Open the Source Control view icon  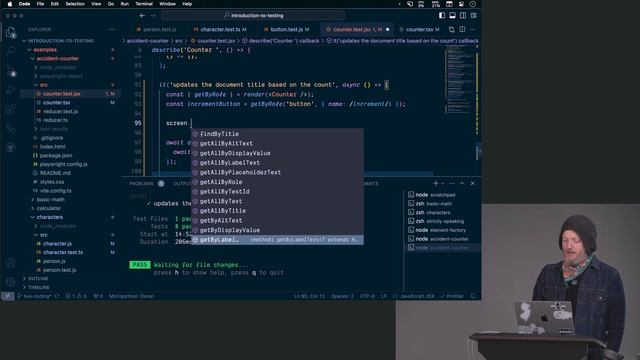(x=11, y=71)
